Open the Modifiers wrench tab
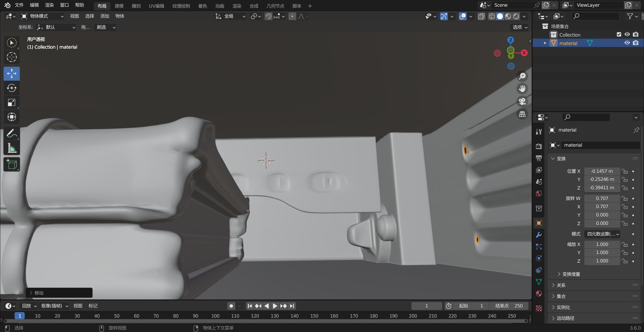 539,235
